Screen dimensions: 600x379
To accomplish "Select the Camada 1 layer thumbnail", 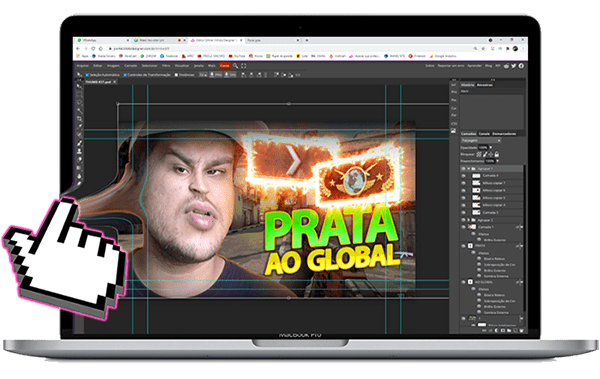I will tap(473, 227).
